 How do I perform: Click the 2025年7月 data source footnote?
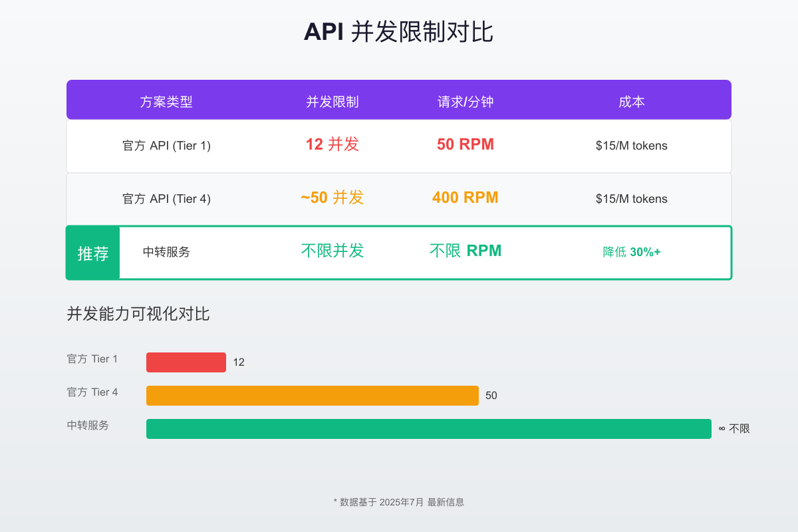pyautogui.click(x=399, y=503)
